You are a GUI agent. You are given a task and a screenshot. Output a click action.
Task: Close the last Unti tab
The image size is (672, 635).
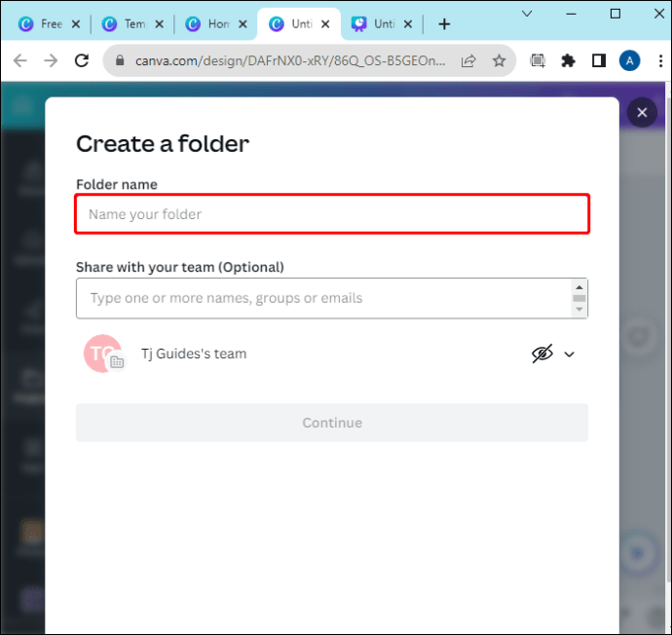pyautogui.click(x=408, y=24)
